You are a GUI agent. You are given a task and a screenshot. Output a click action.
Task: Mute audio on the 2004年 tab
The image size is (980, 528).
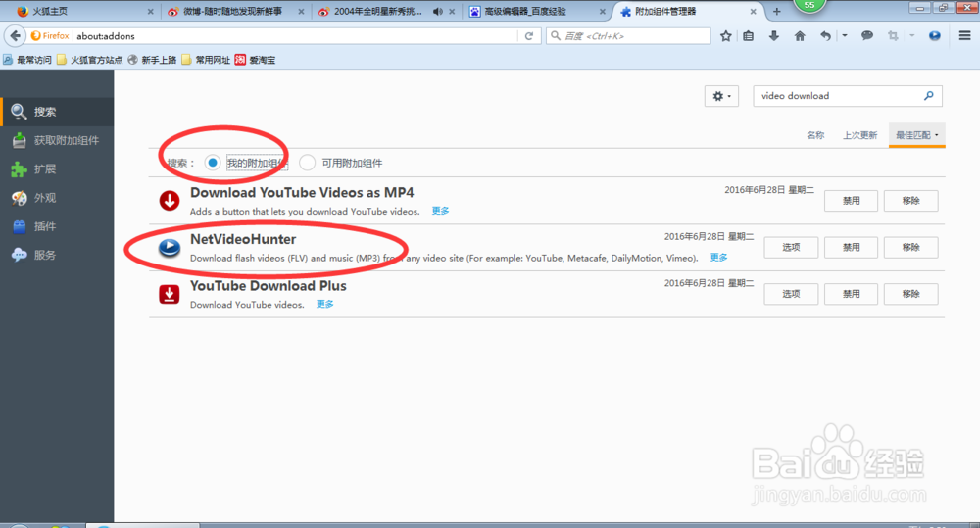click(437, 11)
